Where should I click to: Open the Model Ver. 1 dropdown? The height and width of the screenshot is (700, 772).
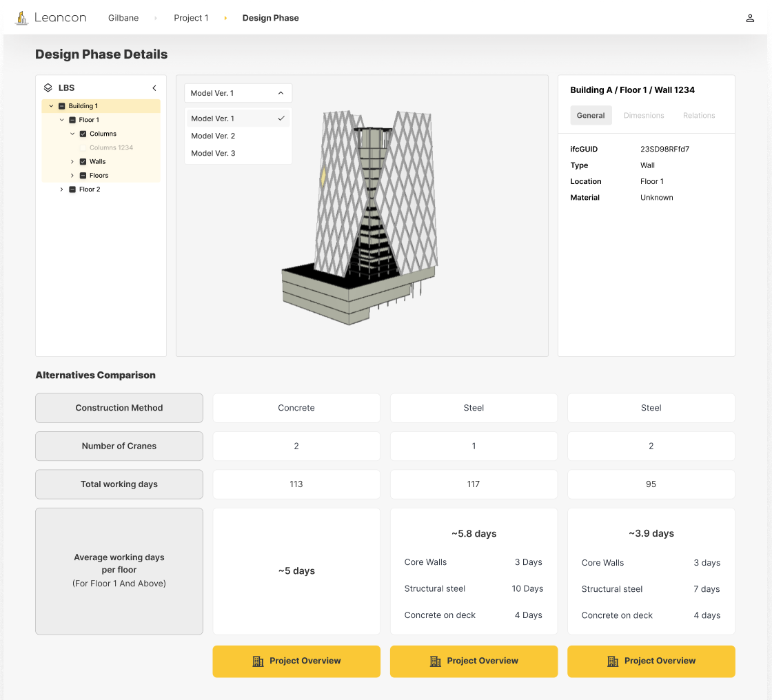(238, 93)
